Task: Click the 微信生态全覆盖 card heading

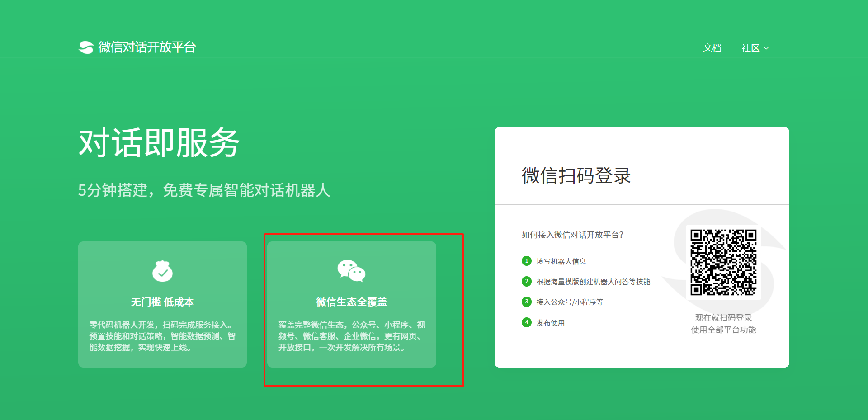Action: click(x=351, y=302)
